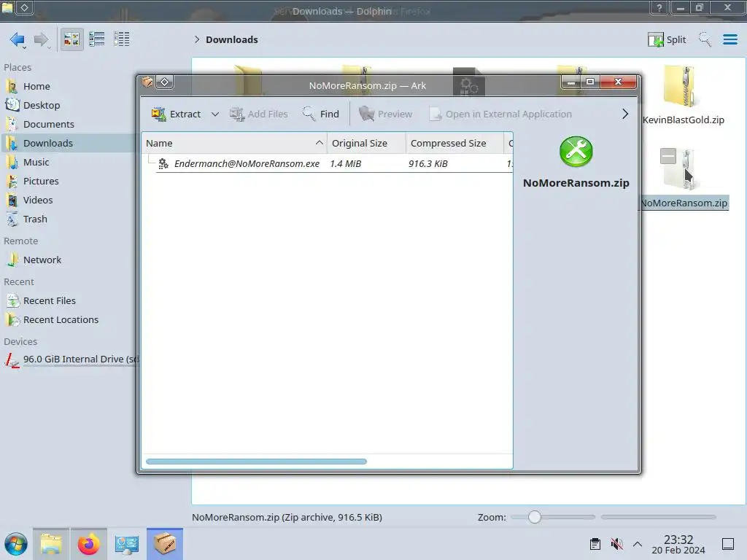Open Pictures in Places panel
This screenshot has width=747, height=560.
(41, 182)
